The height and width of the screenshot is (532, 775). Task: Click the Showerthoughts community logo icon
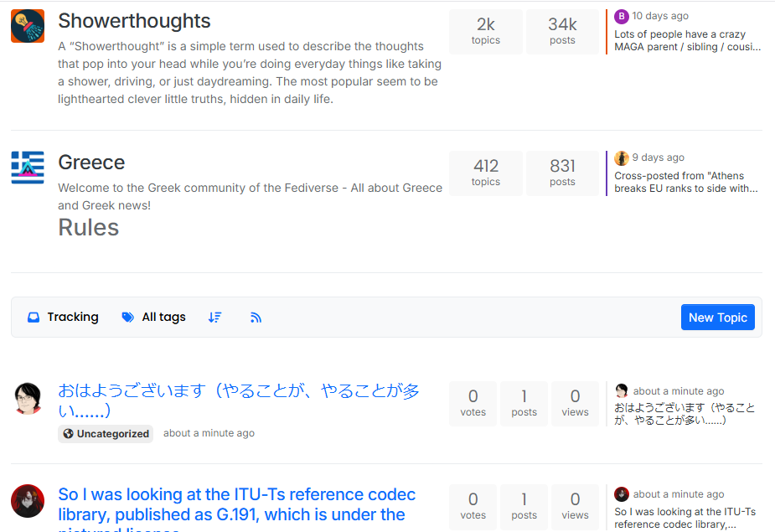(27, 25)
